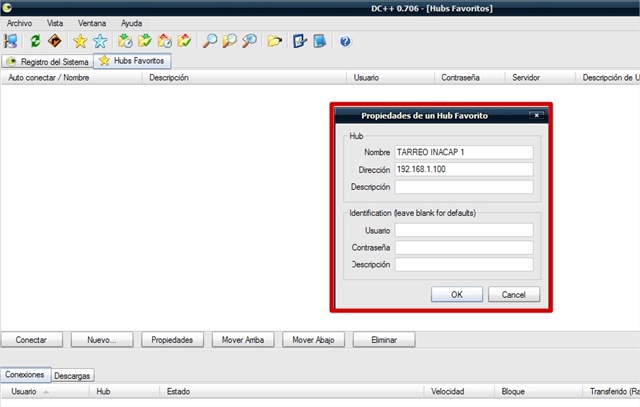Open the Notepad toolbar icon
Screen dimensions: 640x407
(320, 41)
